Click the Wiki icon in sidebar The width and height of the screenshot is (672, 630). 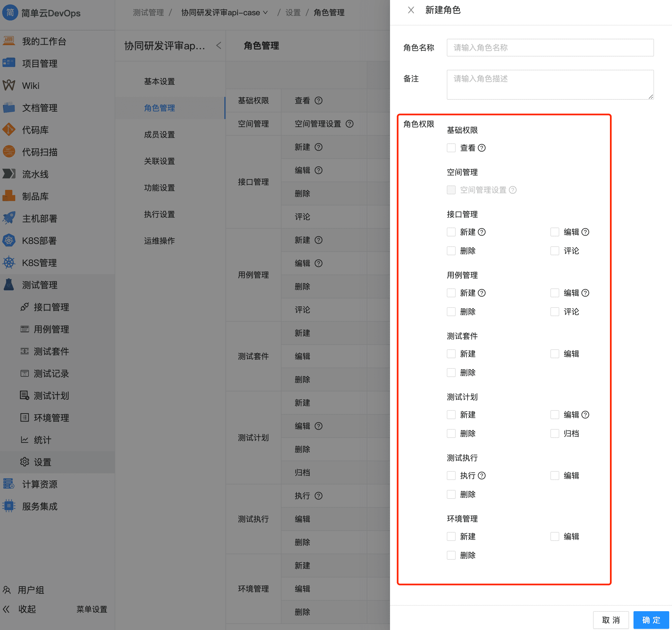(x=9, y=86)
